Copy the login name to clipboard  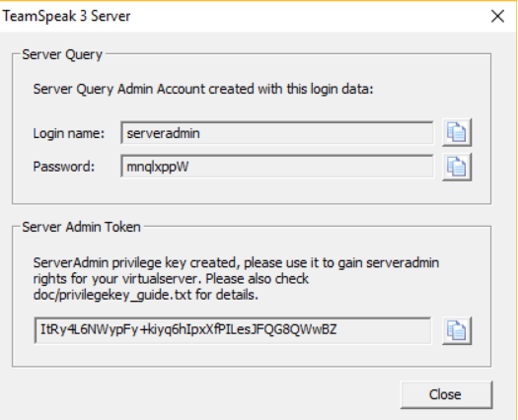[x=457, y=132]
